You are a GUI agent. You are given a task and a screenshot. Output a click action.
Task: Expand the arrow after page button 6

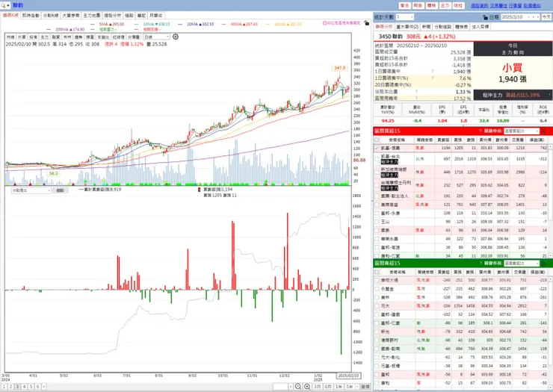(x=44, y=387)
